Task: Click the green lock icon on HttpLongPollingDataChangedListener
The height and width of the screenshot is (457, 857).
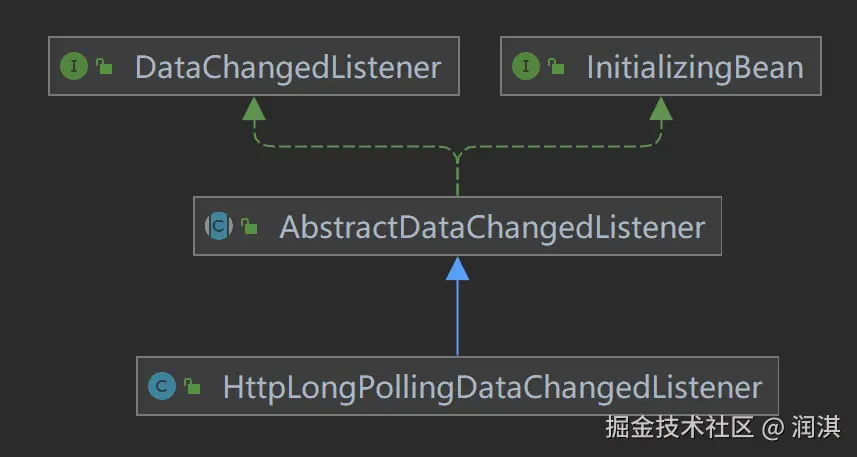Action: pos(192,387)
